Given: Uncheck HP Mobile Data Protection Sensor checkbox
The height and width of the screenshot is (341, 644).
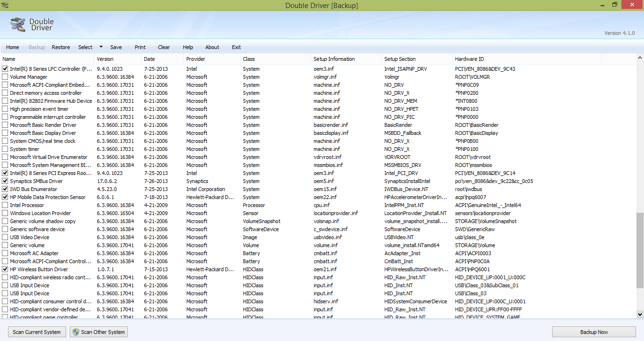Looking at the screenshot, I should [x=5, y=197].
